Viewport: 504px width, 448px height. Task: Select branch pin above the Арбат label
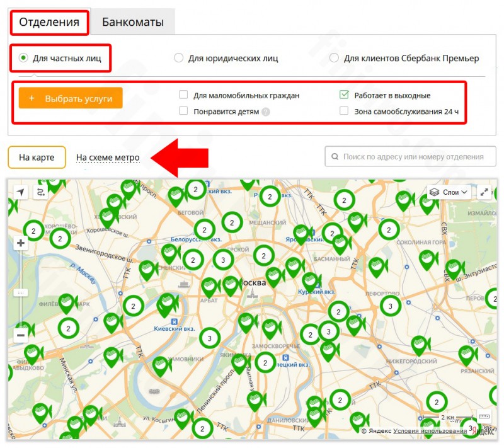[x=209, y=287]
